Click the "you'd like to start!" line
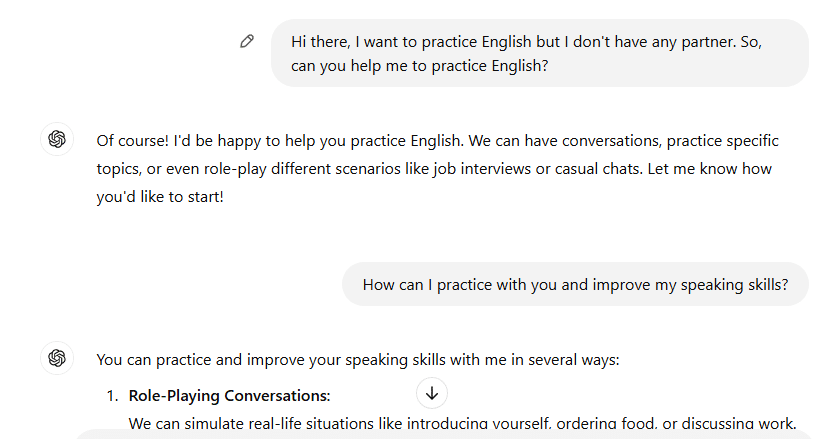 [160, 197]
